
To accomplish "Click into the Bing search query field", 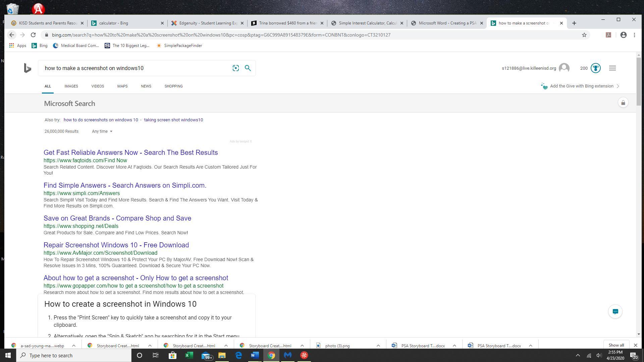I will 134,68.
